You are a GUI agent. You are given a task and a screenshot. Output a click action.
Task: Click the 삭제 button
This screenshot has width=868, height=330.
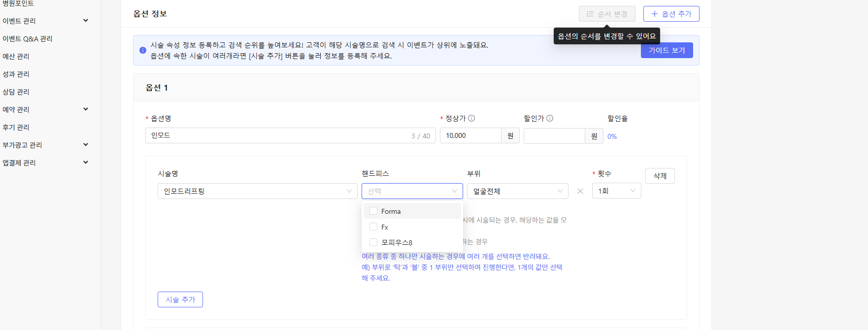660,176
